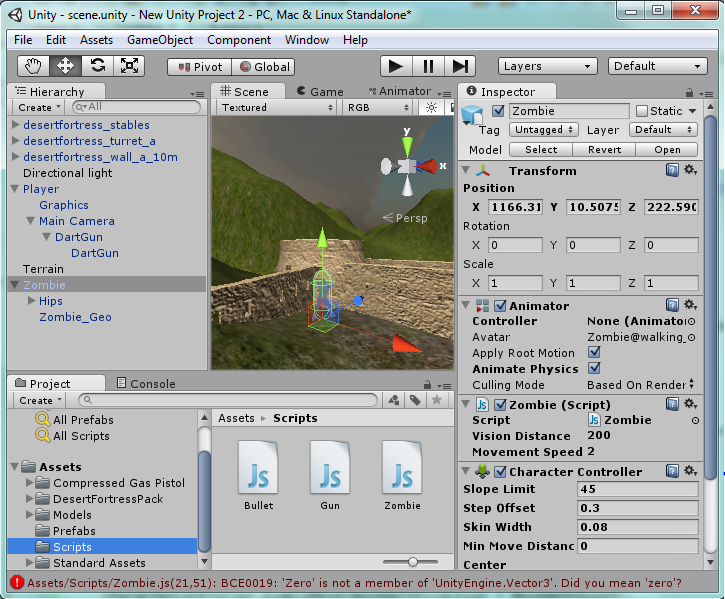Screen dimensions: 725x599
Task: Open Animator component gear menu
Action: [x=690, y=305]
